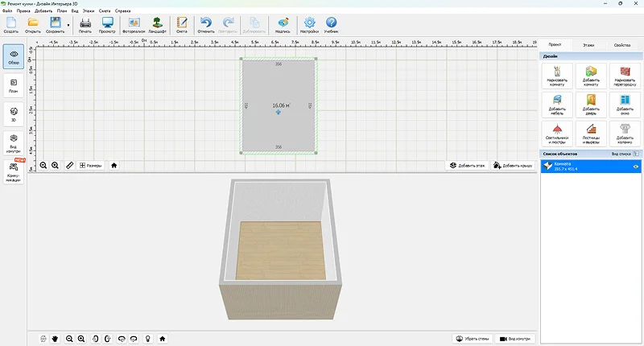Zoom out in the 3D view toolbar
This screenshot has width=644, height=346.
tap(69, 339)
